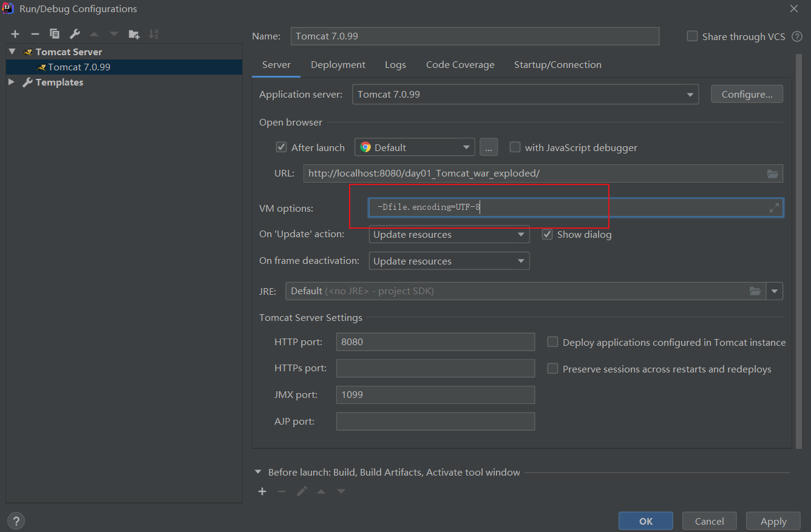Image resolution: width=811 pixels, height=532 pixels.
Task: Switch to Server tab
Action: 276,65
